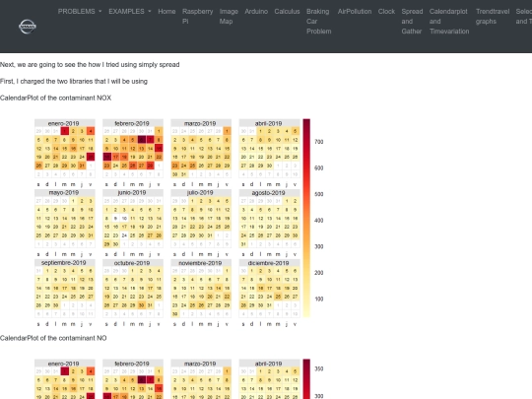Click the octubre-2019 month header
The height and width of the screenshot is (399, 532).
coord(133,263)
